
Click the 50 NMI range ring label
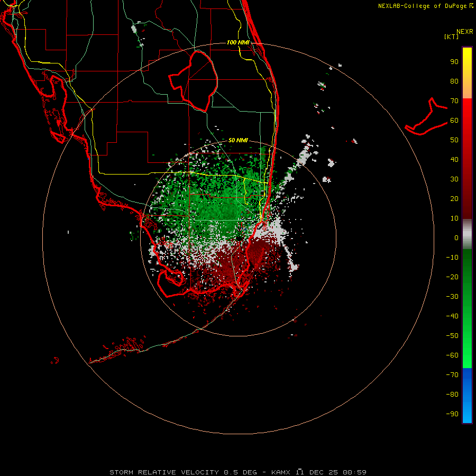238,140
